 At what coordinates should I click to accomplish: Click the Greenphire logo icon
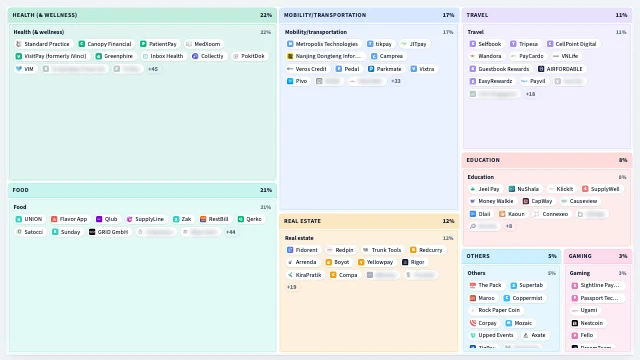point(98,56)
